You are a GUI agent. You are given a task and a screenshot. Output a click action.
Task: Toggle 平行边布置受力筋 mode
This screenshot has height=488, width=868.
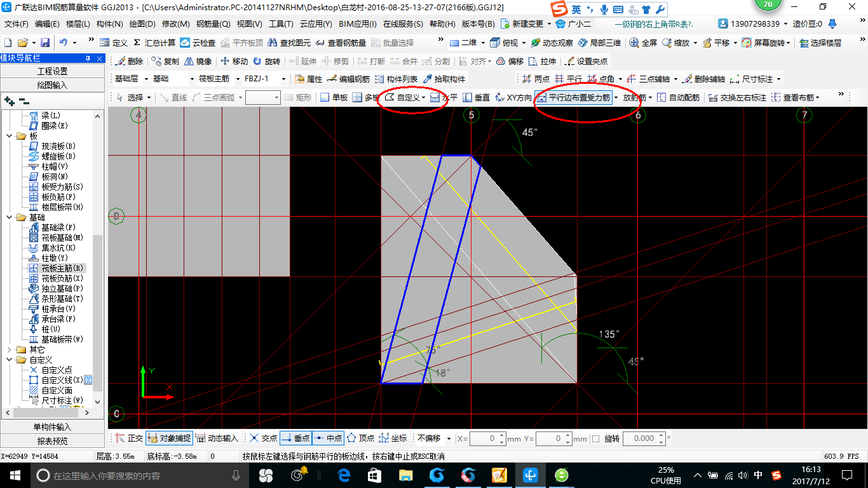pyautogui.click(x=573, y=97)
